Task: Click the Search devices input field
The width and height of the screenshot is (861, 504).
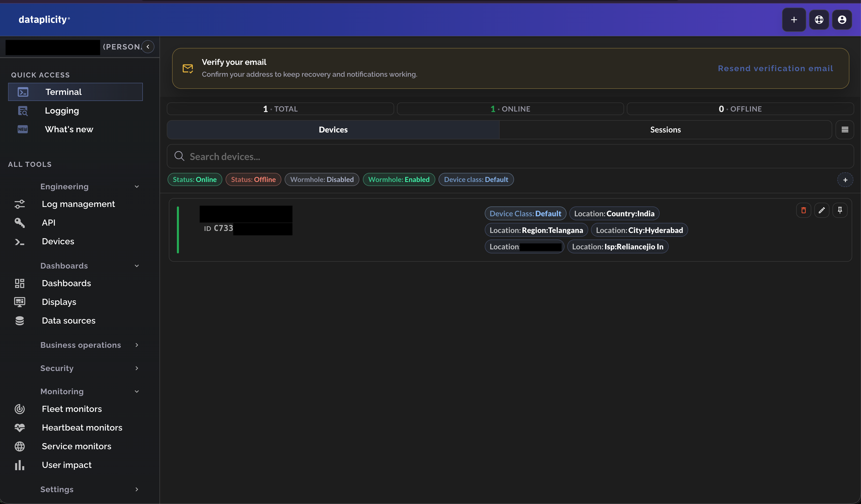Action: pos(510,156)
